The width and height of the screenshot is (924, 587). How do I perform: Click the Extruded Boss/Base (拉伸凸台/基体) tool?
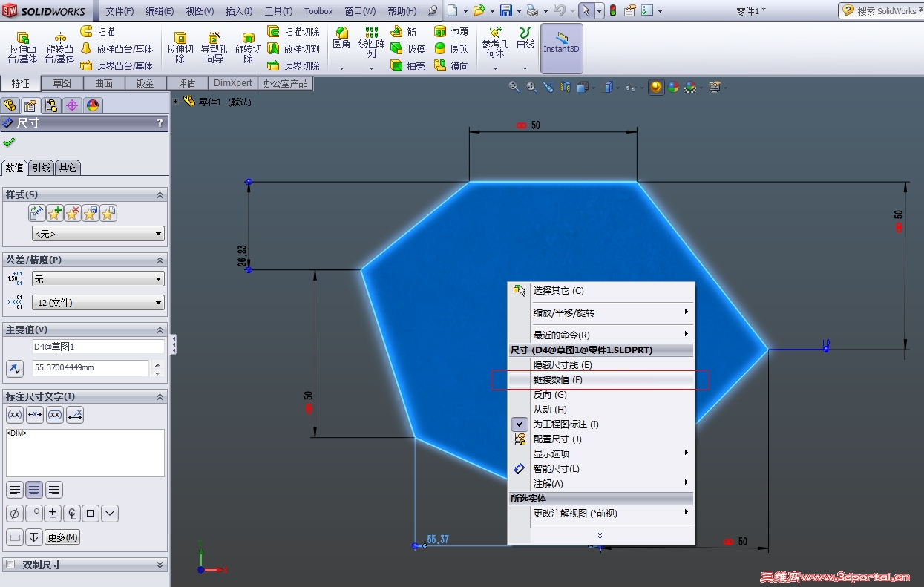click(22, 47)
